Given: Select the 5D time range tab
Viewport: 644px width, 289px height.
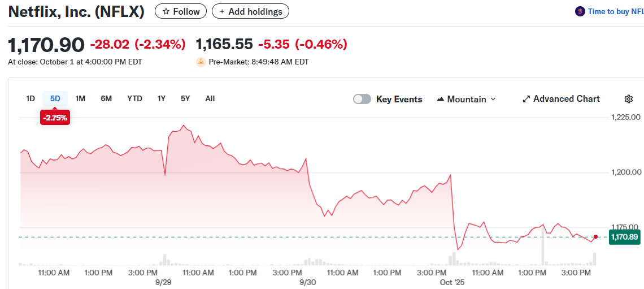Looking at the screenshot, I should pyautogui.click(x=55, y=98).
